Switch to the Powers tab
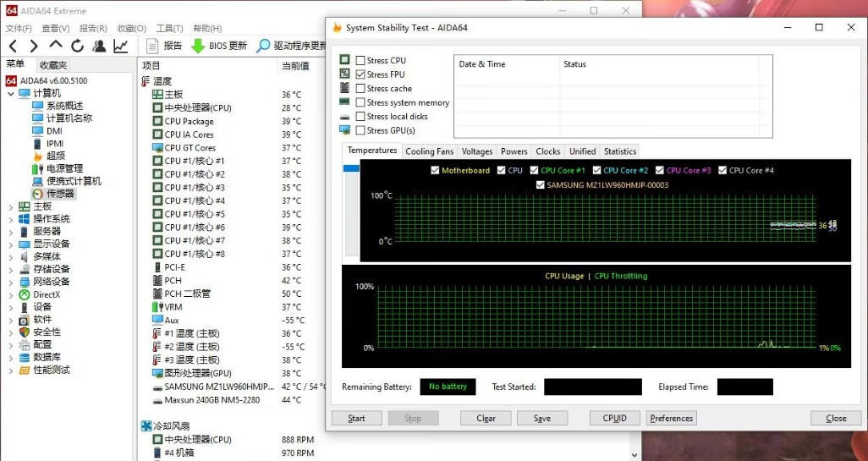This screenshot has width=868, height=461. pos(514,151)
